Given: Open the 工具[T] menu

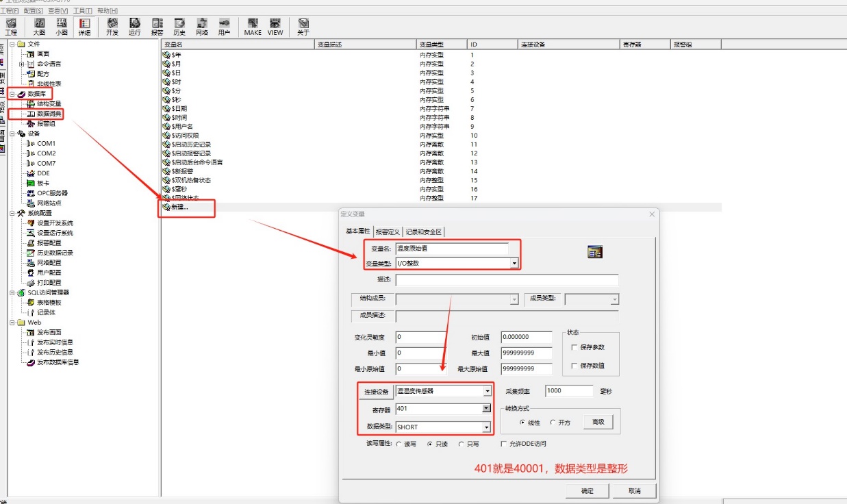Looking at the screenshot, I should pos(83,11).
